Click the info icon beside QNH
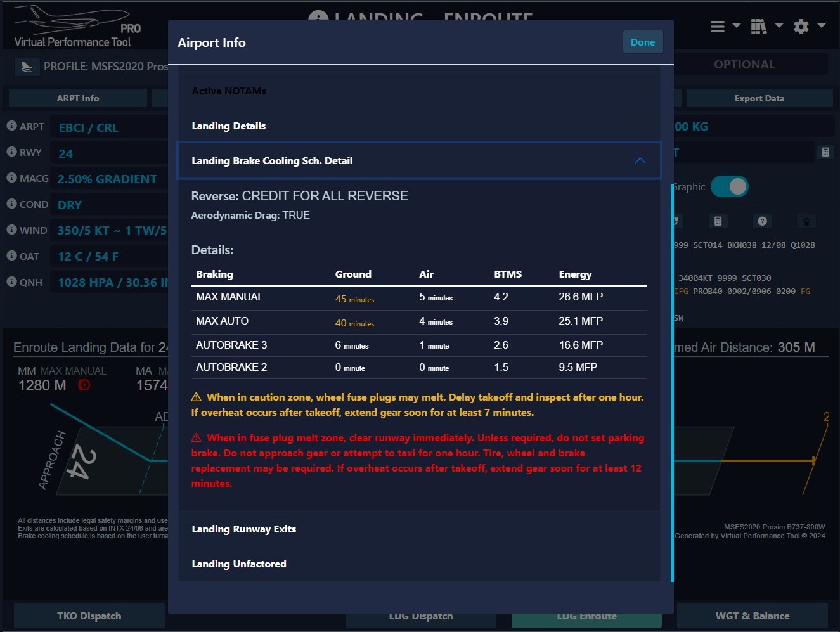The width and height of the screenshot is (840, 632). click(11, 281)
